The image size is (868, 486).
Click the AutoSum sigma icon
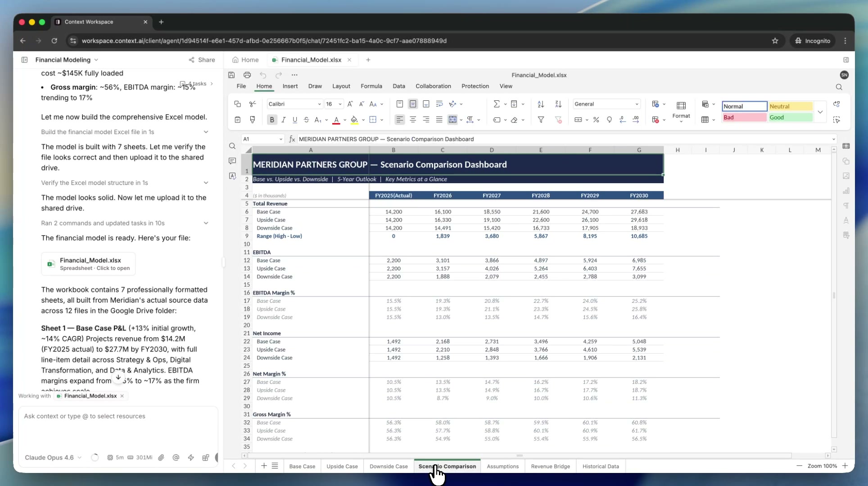(497, 104)
